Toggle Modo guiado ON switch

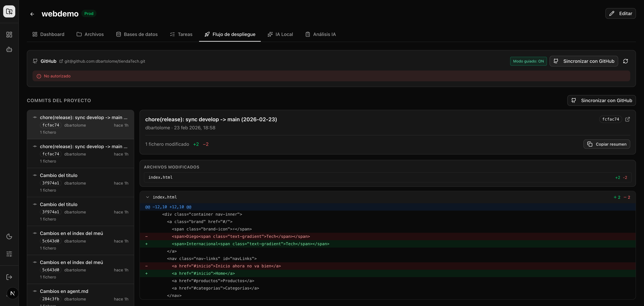(x=528, y=61)
